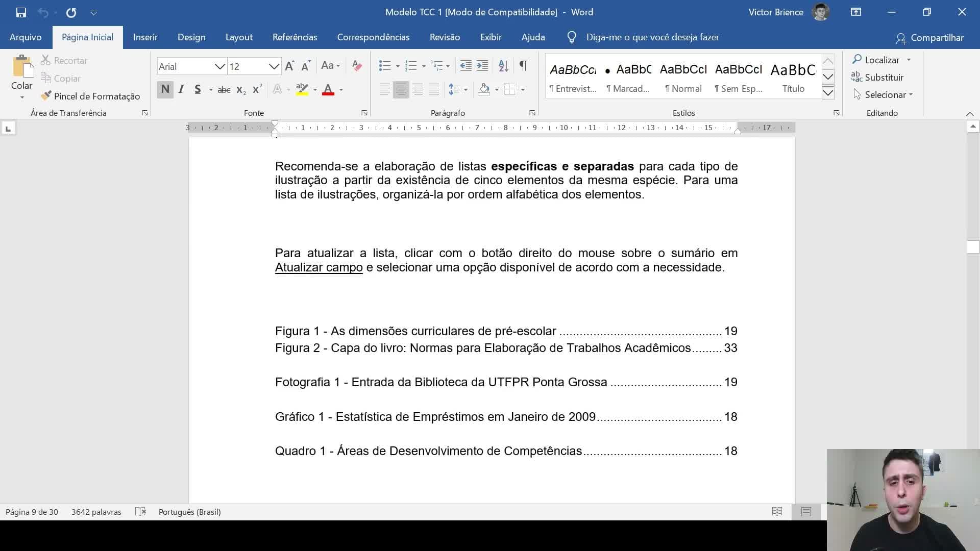980x551 pixels.
Task: Toggle show paragraph marks (¶)
Action: 523,65
